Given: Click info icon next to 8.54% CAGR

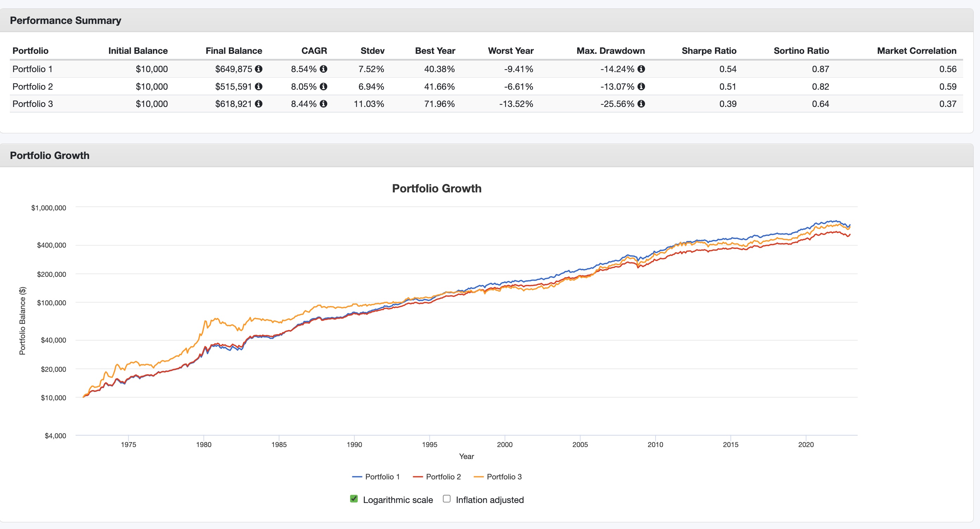Looking at the screenshot, I should [x=323, y=69].
